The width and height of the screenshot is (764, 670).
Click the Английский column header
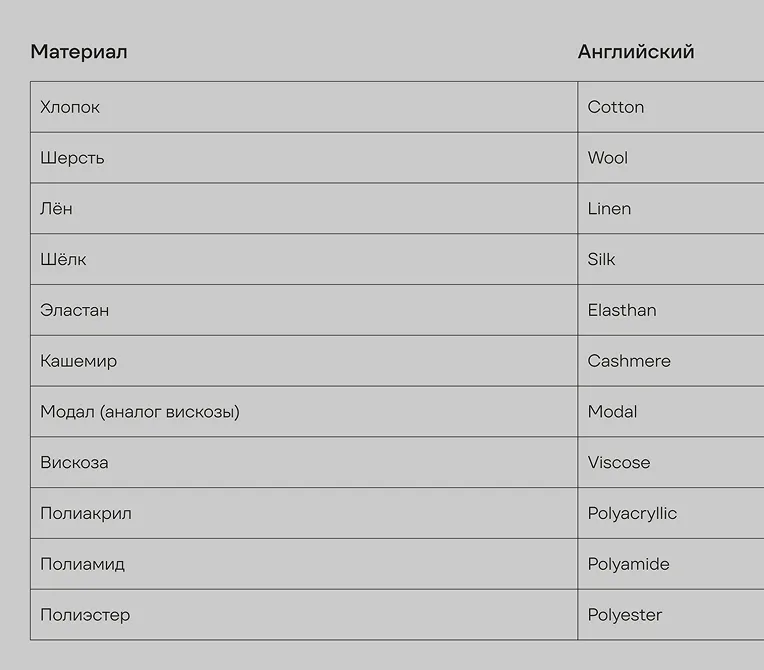pos(636,52)
